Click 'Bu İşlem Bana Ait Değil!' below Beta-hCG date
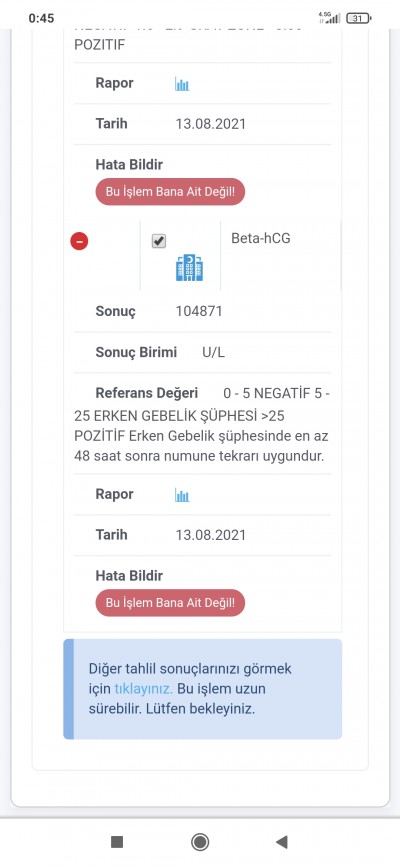 170,603
